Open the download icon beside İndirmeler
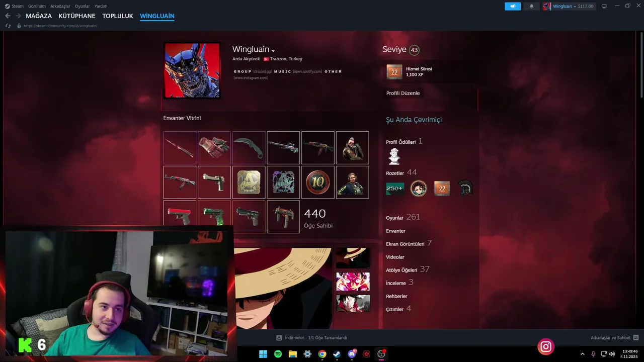The width and height of the screenshot is (644, 362). pos(279,338)
